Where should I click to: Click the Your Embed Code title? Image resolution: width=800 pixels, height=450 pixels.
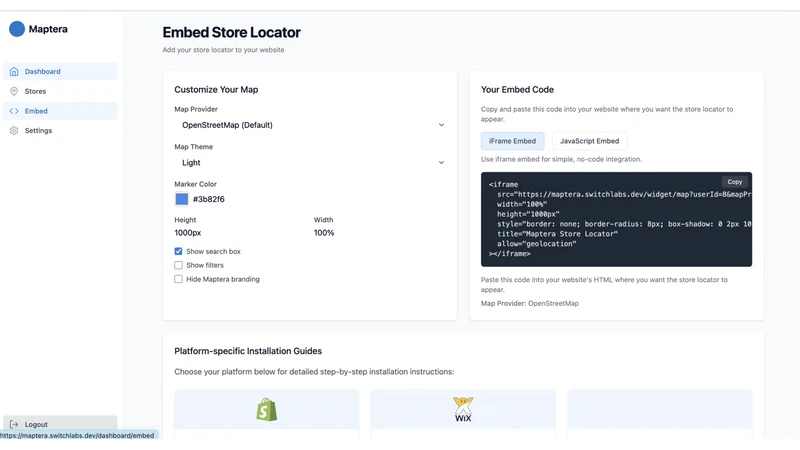(x=517, y=90)
